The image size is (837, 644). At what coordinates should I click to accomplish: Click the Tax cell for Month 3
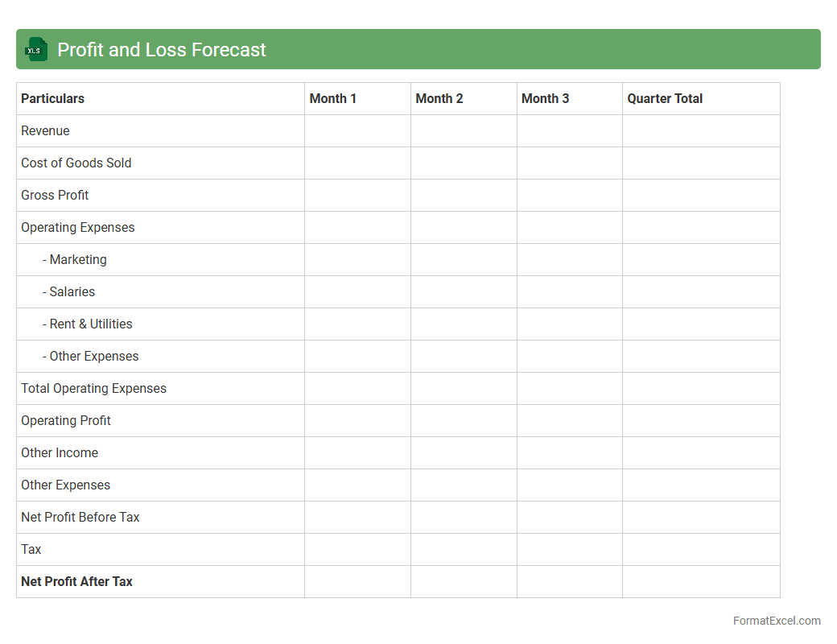[569, 549]
